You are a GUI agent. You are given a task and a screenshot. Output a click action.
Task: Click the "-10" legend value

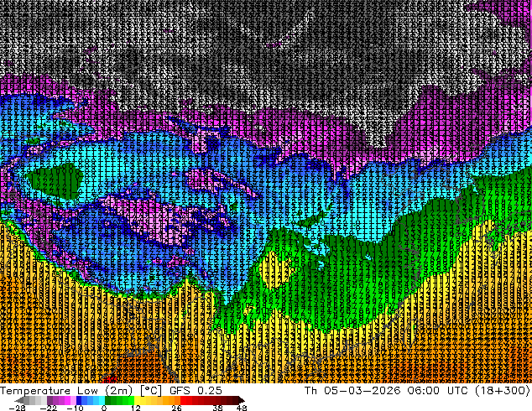(75, 408)
